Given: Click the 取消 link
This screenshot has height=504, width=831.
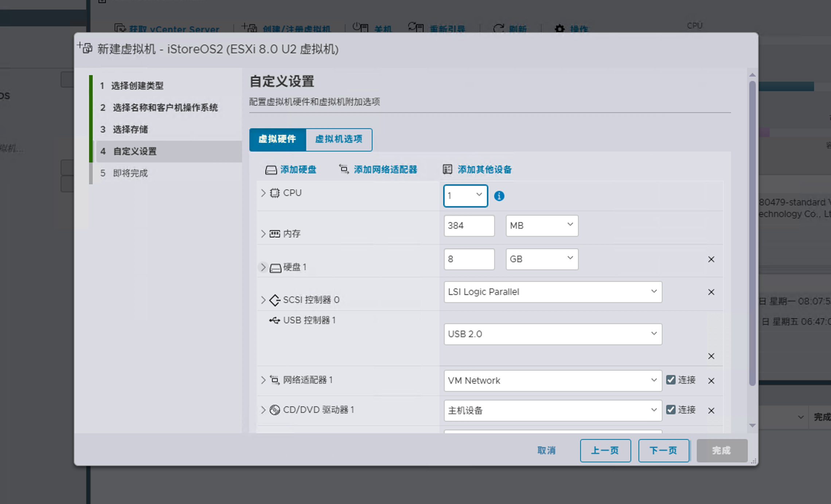Looking at the screenshot, I should [x=546, y=450].
